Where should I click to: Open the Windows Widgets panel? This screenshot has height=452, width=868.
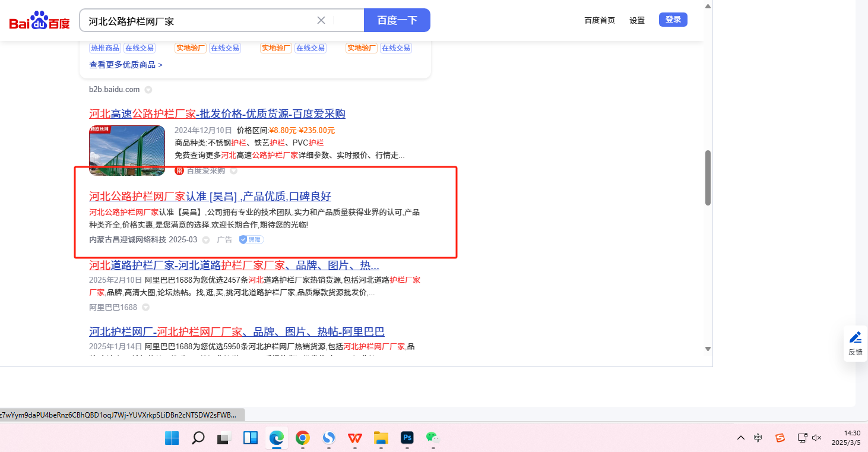pos(250,438)
